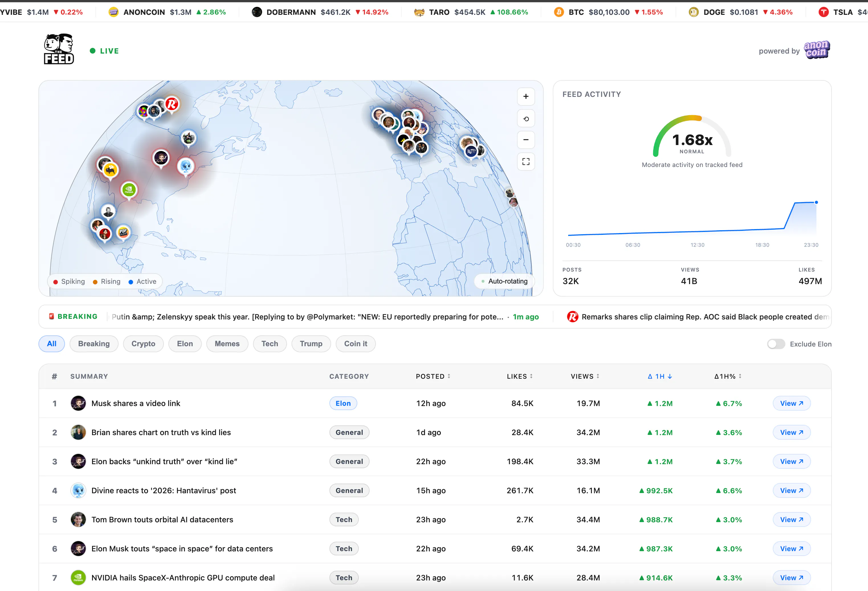Image resolution: width=868 pixels, height=591 pixels.
Task: Select the red Remarks R map pin
Action: [172, 104]
